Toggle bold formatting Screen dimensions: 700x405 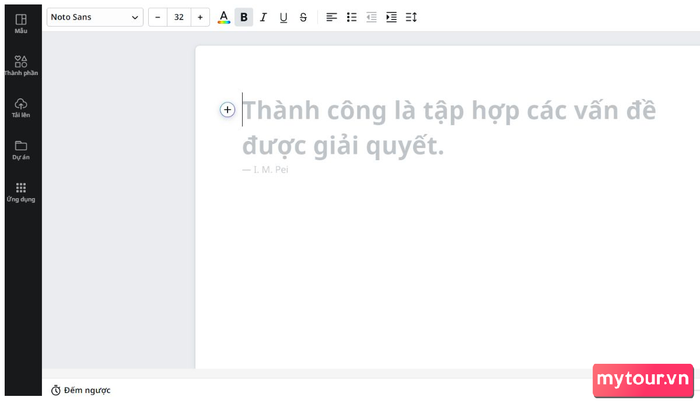coord(244,17)
